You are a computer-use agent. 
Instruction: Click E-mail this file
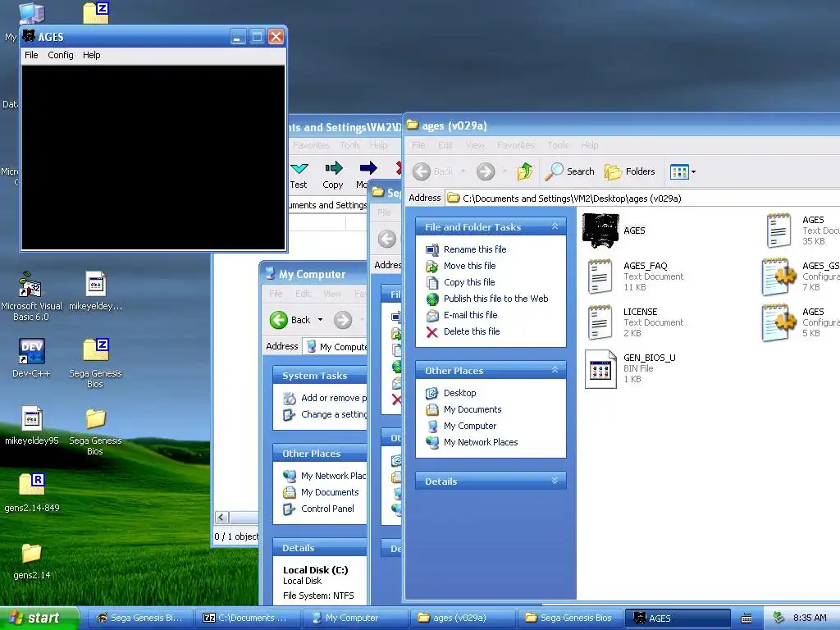pos(470,315)
